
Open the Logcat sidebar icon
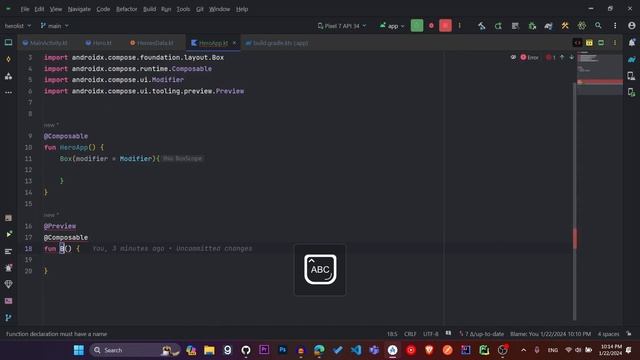pos(8,251)
